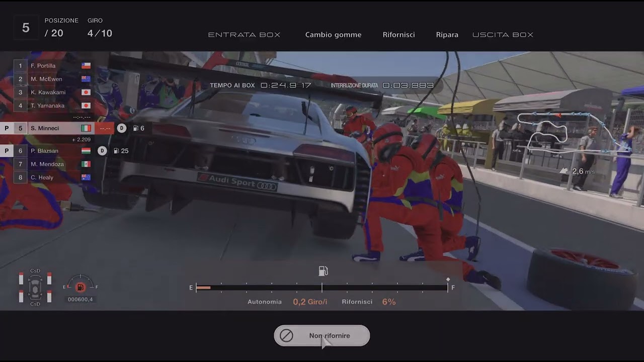The width and height of the screenshot is (644, 362).
Task: Click Chile flag next to F. Portilla
Action: click(x=86, y=65)
